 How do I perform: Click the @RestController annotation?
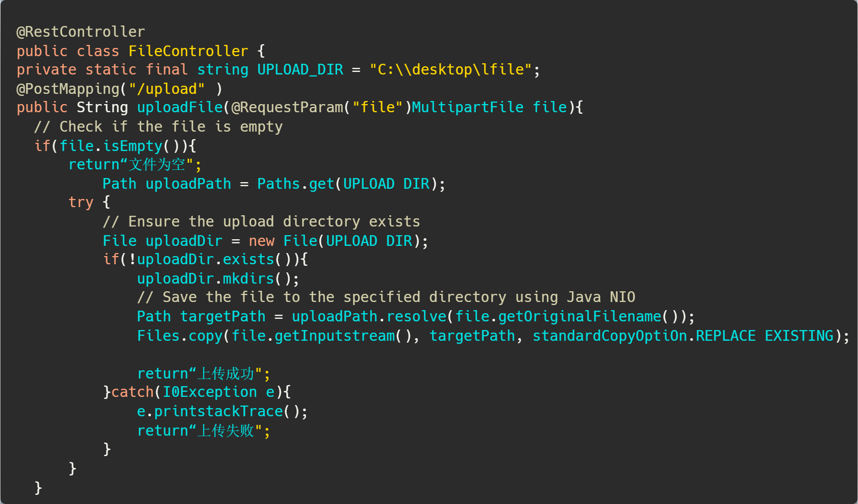[81, 32]
